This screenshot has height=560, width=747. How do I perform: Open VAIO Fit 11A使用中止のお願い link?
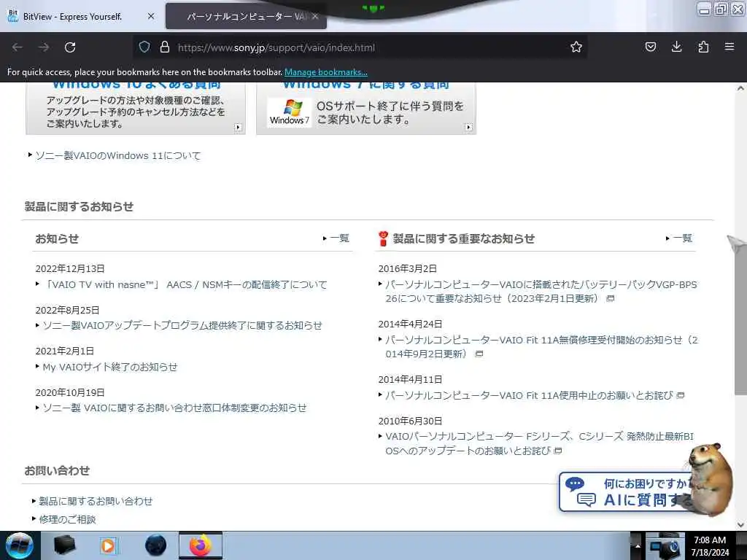529,395
